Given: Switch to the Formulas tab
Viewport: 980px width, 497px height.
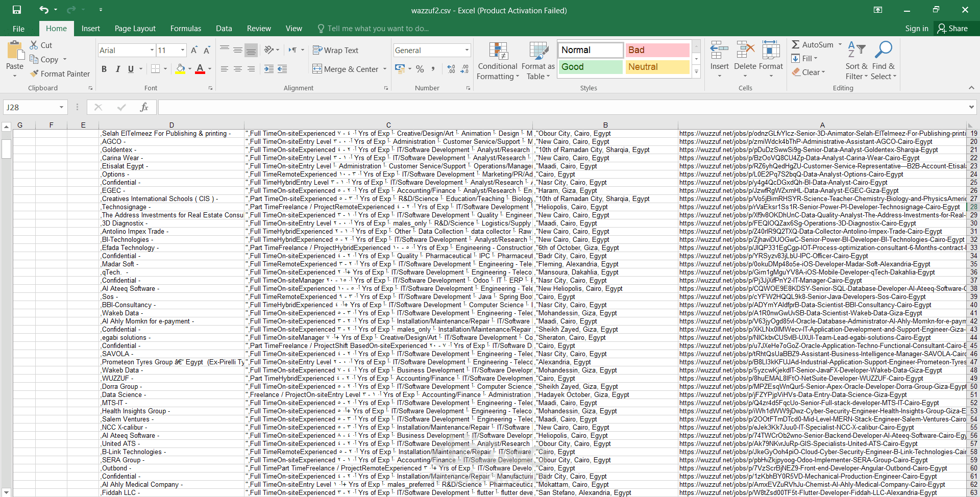Looking at the screenshot, I should pos(186,29).
